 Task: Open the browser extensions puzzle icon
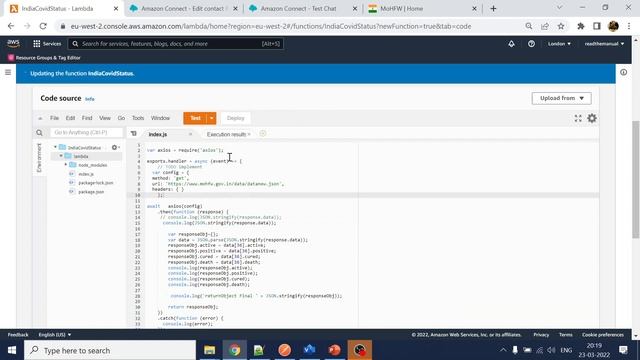pyautogui.click(x=580, y=26)
